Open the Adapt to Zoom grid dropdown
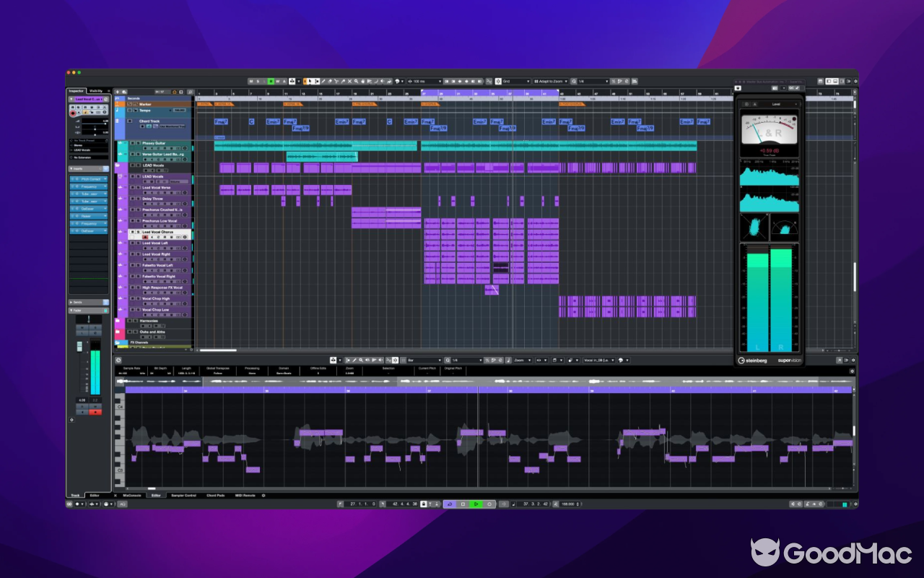 tap(551, 82)
